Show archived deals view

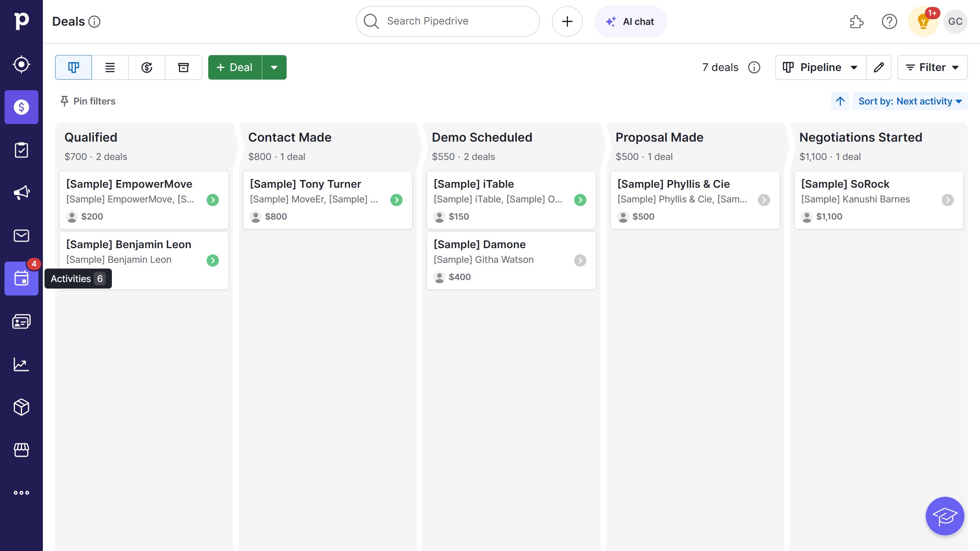(x=183, y=67)
